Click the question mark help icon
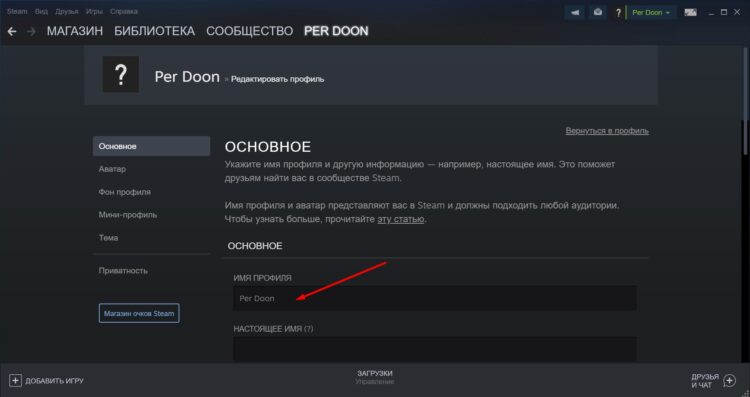This screenshot has height=397, width=750. click(618, 13)
